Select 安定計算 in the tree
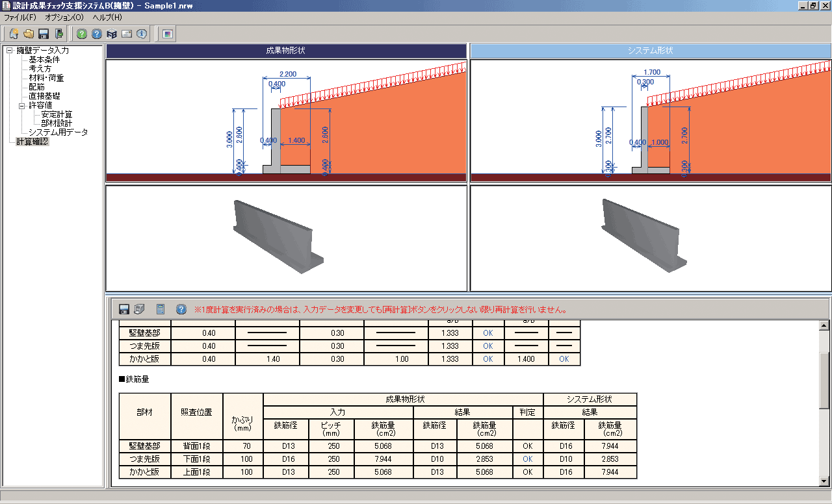This screenshot has width=832, height=504. tap(57, 114)
